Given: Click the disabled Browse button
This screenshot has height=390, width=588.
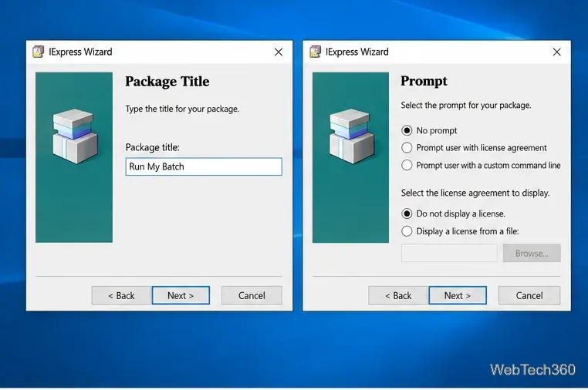Looking at the screenshot, I should (x=532, y=254).
